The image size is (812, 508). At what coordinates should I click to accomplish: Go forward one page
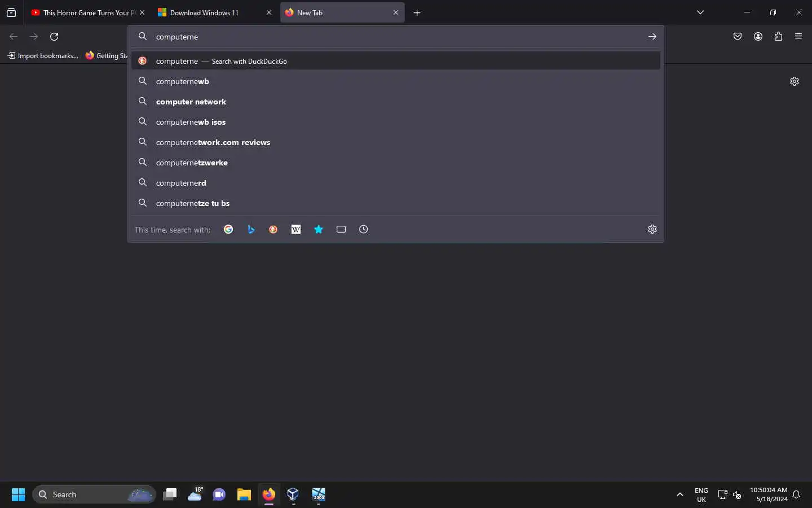(x=34, y=37)
